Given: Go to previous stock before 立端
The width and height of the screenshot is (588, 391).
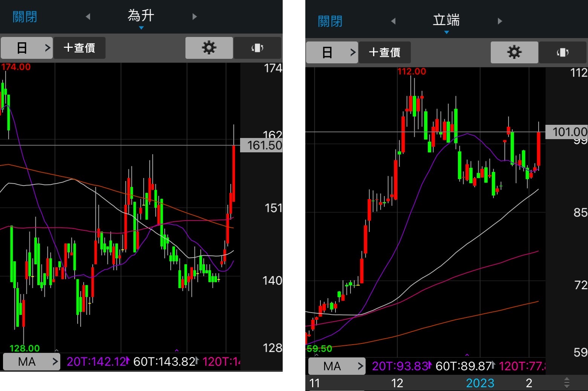Looking at the screenshot, I should coord(393,21).
